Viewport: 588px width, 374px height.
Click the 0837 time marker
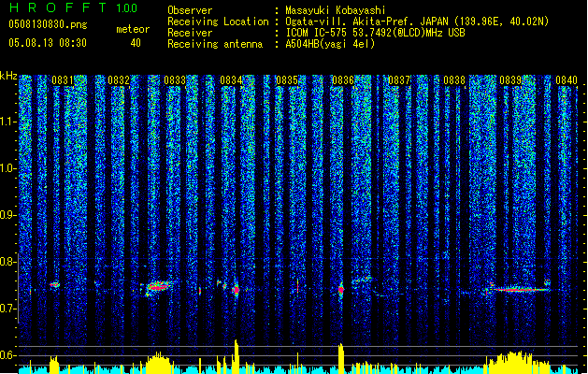[x=399, y=80]
